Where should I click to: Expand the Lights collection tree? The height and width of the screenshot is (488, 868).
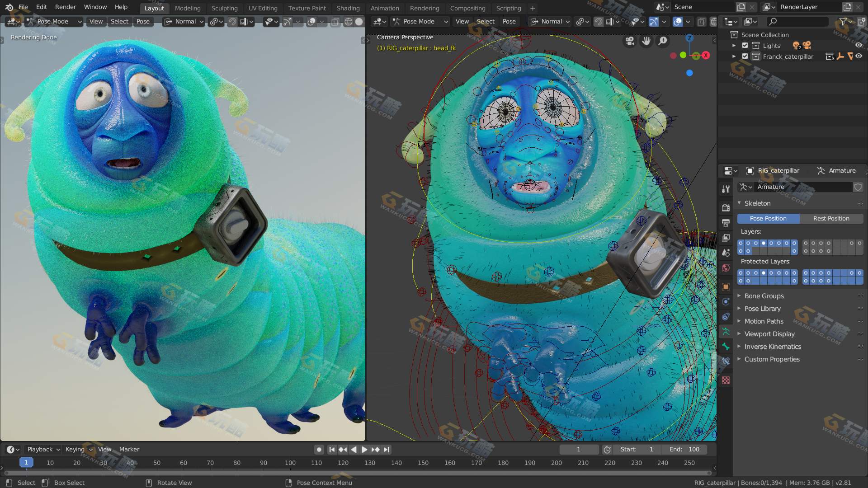(734, 46)
